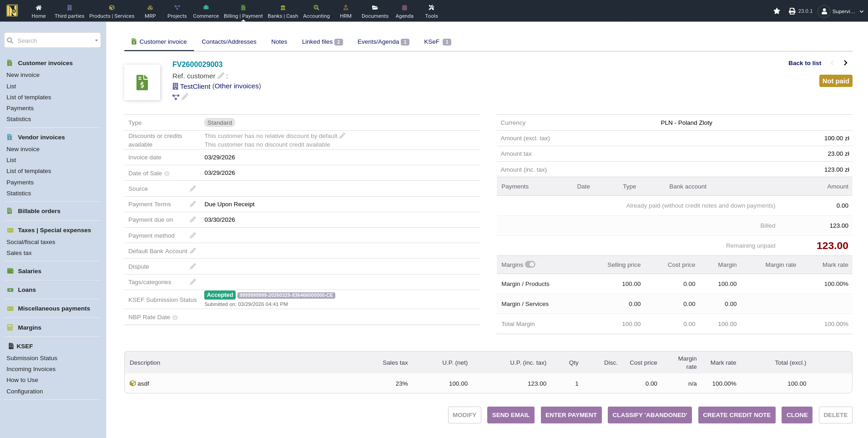
Task: Open the Tools top menu
Action: click(431, 11)
